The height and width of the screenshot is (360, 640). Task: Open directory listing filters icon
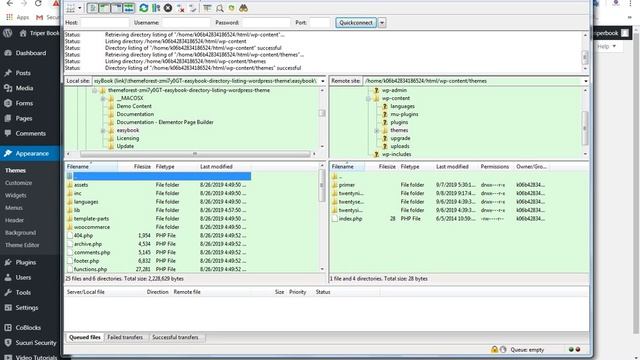[x=207, y=8]
